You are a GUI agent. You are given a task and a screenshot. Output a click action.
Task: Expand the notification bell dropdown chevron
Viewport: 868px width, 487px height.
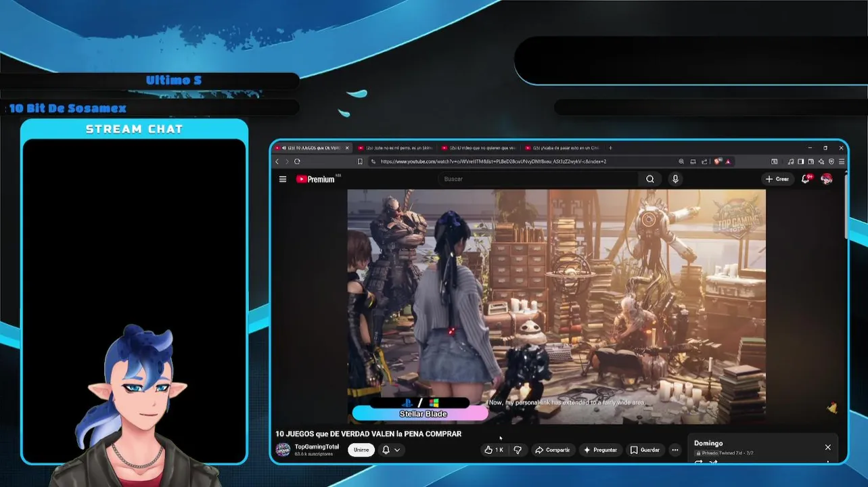[x=397, y=450]
